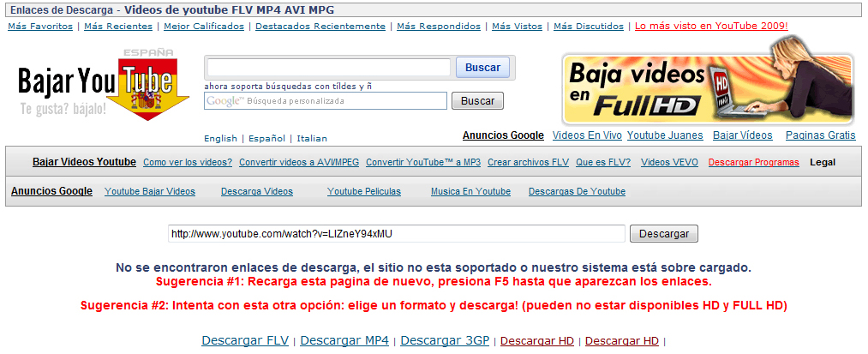The height and width of the screenshot is (354, 868).
Task: Click the Descargar MP4 link
Action: point(344,341)
